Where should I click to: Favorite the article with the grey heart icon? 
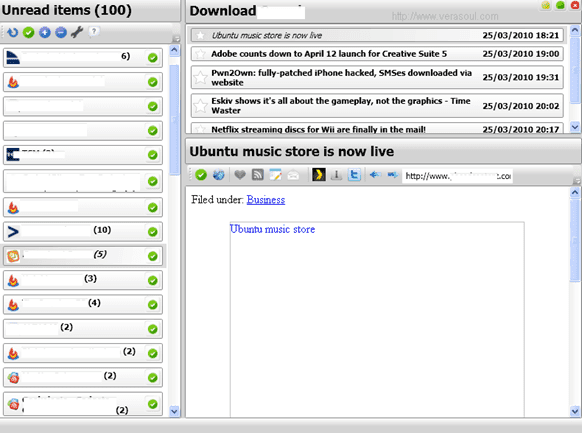tap(240, 174)
